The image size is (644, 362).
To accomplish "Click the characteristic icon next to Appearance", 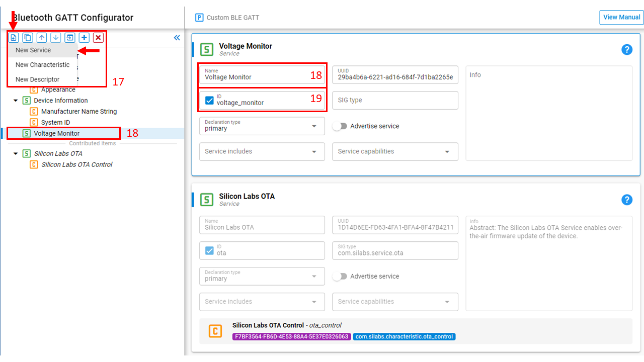I will click(34, 89).
